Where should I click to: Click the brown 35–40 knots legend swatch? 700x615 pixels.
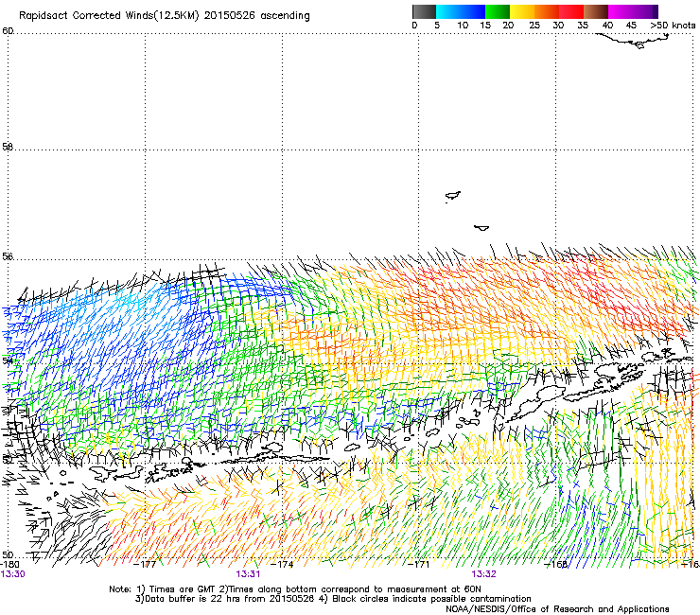coord(596,11)
